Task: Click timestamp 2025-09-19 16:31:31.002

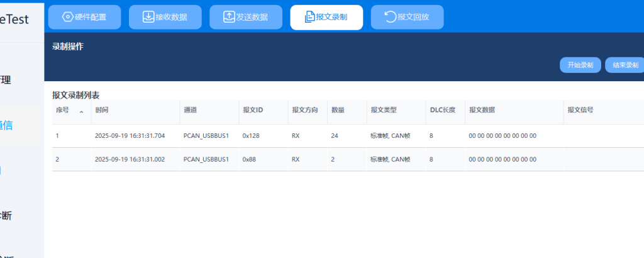Action: point(130,159)
